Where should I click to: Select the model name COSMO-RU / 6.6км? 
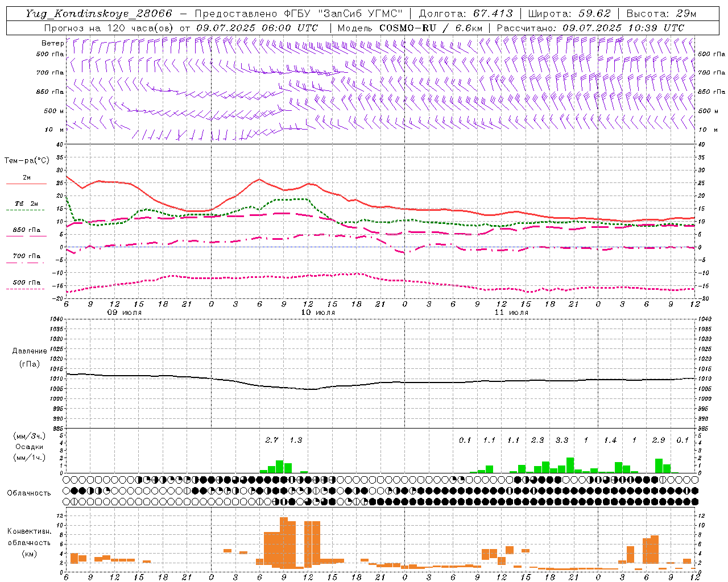pos(431,28)
